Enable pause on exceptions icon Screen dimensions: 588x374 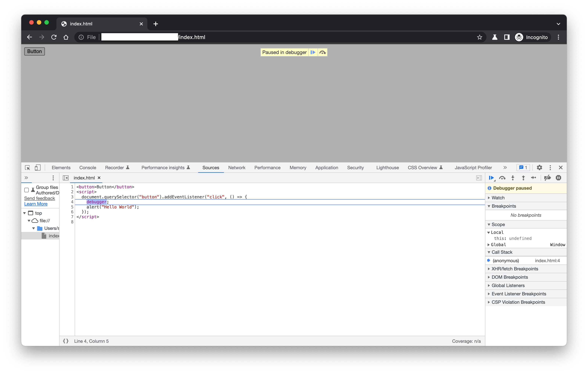pos(558,178)
